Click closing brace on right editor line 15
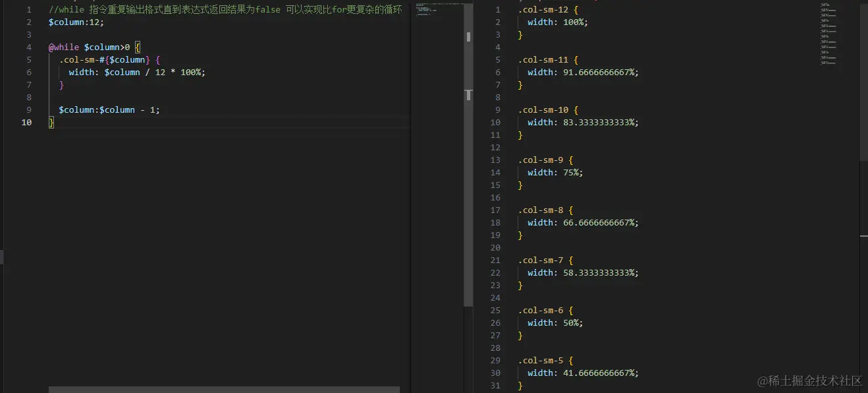 click(x=520, y=185)
